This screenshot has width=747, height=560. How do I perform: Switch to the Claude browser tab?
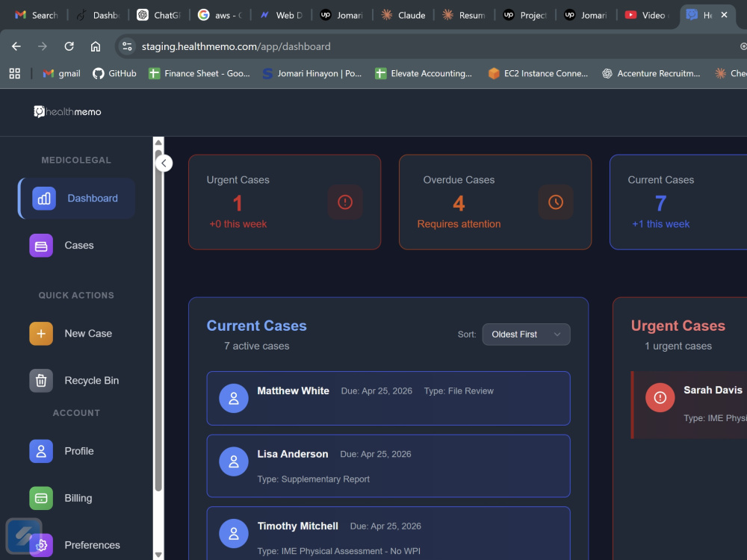pyautogui.click(x=403, y=15)
